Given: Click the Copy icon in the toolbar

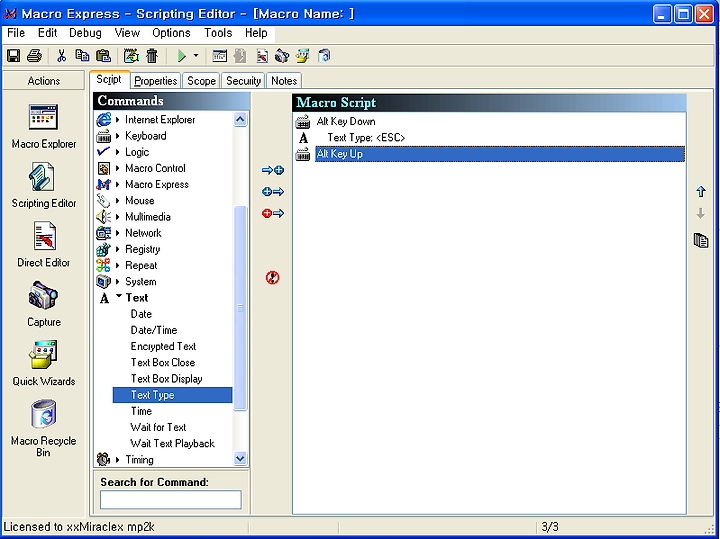Looking at the screenshot, I should (82, 56).
